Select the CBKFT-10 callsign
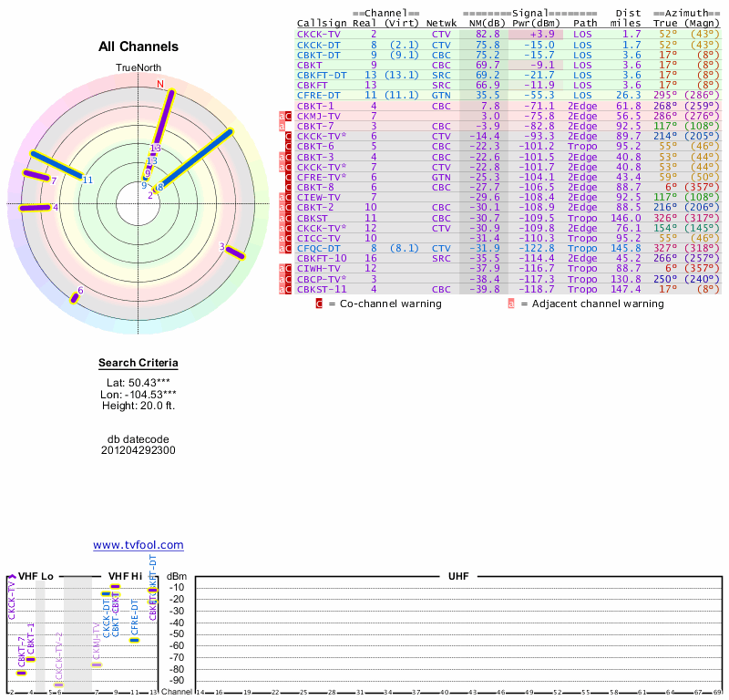Screen dimensions: 729x700 point(322,259)
